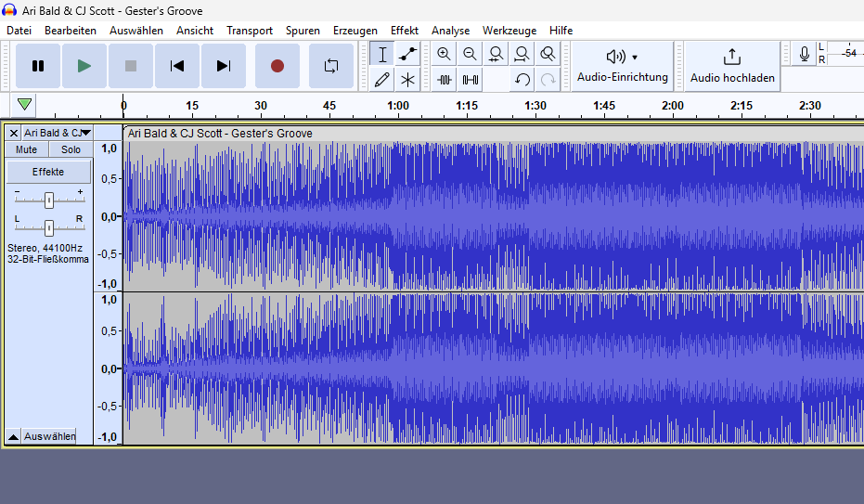Screen dimensions: 864x504
Task: Click the greyed Redo arrow icon
Action: (x=548, y=80)
